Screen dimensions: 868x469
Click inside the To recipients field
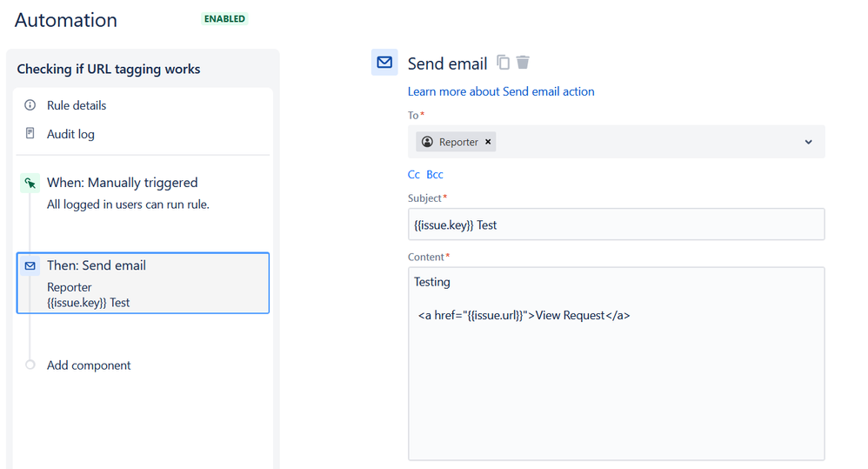click(616, 142)
